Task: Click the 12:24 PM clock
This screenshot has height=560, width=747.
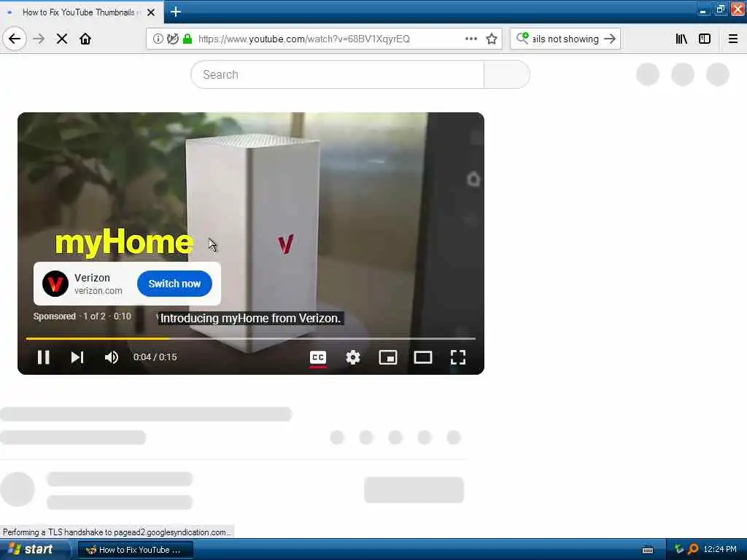Action: coord(720,549)
